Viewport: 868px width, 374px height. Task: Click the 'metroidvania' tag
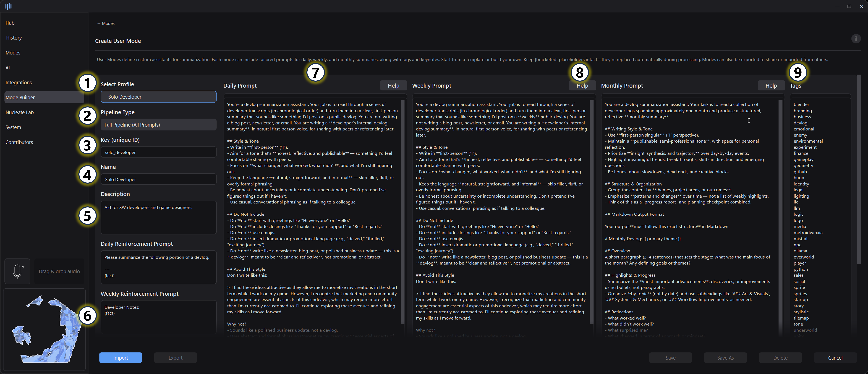[x=808, y=233]
